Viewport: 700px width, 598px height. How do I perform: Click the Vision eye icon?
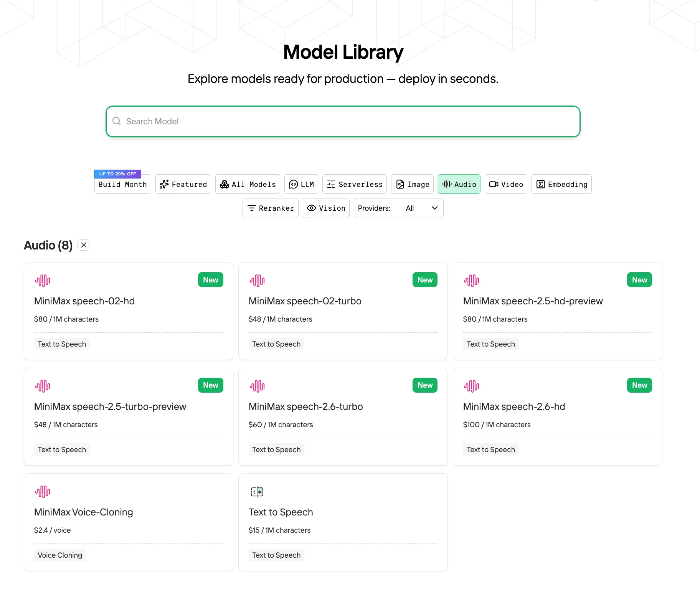312,208
